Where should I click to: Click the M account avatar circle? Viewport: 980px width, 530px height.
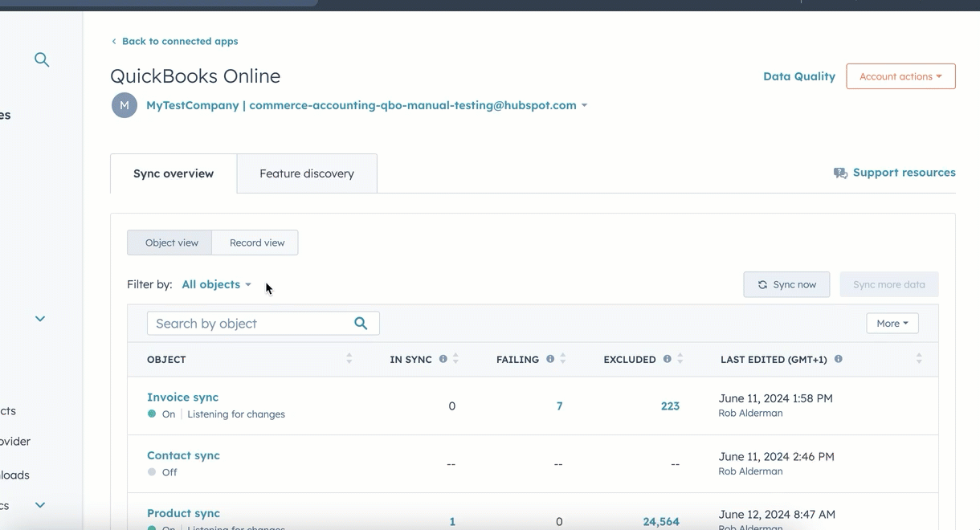point(124,105)
